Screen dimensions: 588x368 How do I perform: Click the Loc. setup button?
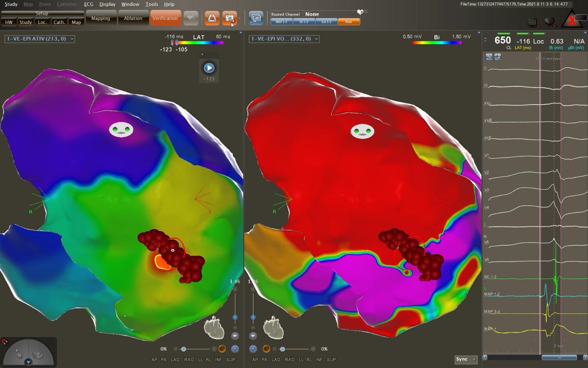pos(43,22)
